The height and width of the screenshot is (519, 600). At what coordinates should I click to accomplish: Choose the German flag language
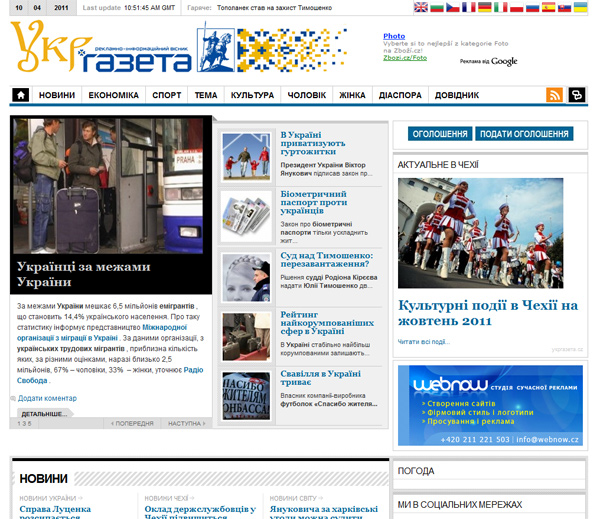pyautogui.click(x=485, y=7)
